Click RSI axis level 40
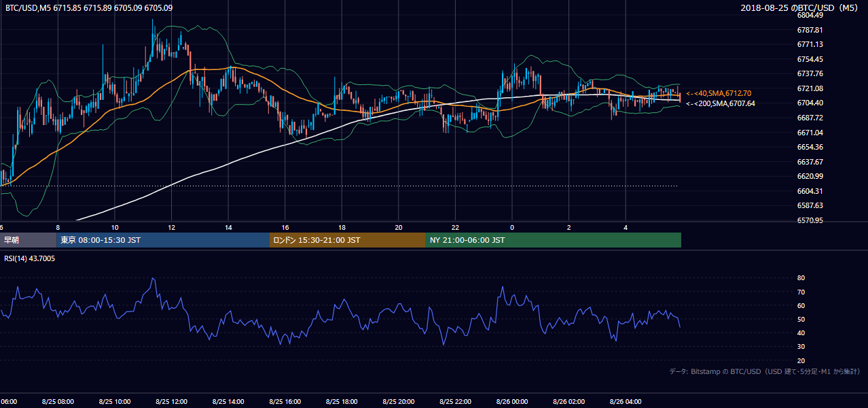This screenshot has height=408, width=868. (x=801, y=333)
